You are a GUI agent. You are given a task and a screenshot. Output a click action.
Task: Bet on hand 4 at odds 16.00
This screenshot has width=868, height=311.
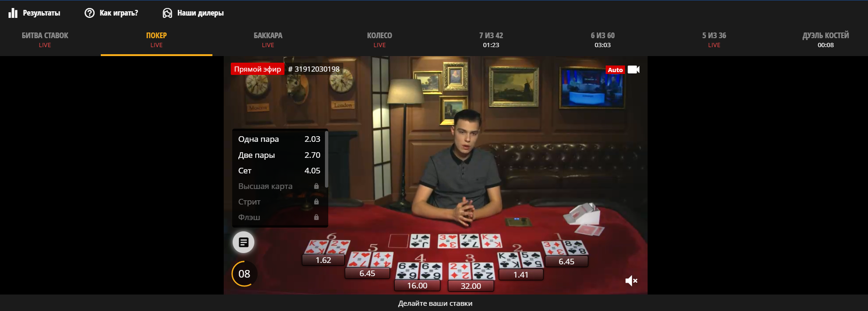click(417, 286)
